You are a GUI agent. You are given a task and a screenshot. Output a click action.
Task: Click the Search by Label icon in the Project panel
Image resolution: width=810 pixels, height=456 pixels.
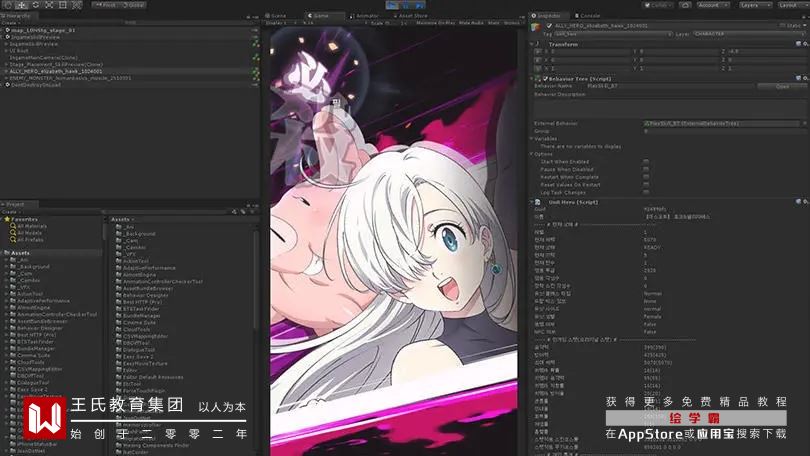click(243, 212)
